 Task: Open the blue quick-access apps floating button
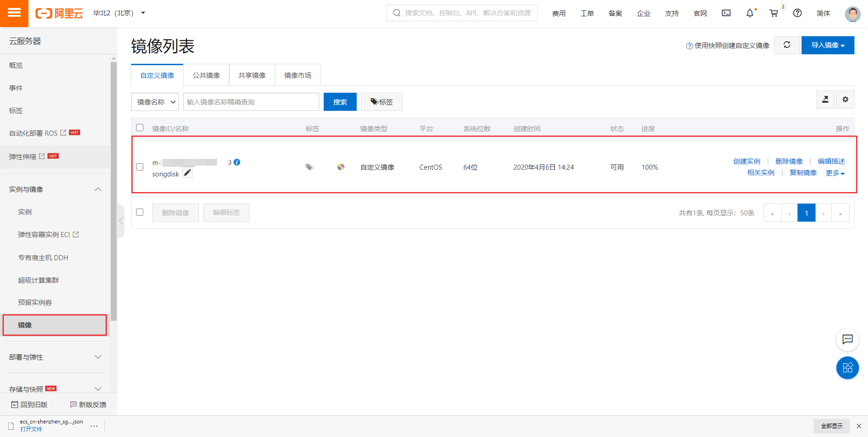(x=847, y=368)
